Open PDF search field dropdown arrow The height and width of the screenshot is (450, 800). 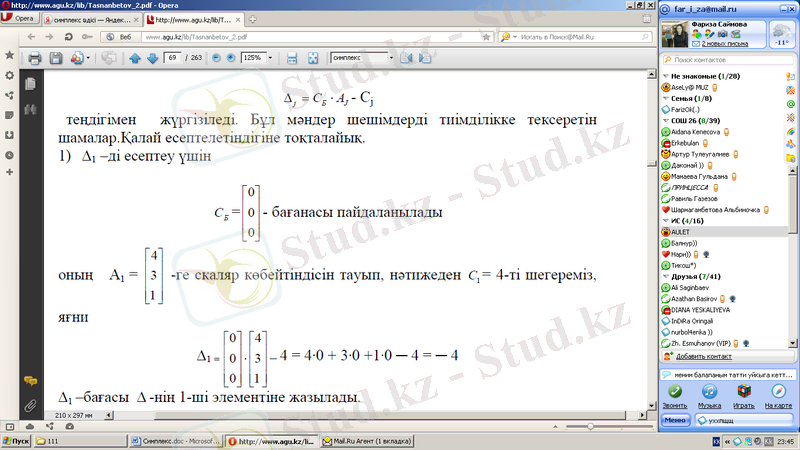[x=391, y=58]
